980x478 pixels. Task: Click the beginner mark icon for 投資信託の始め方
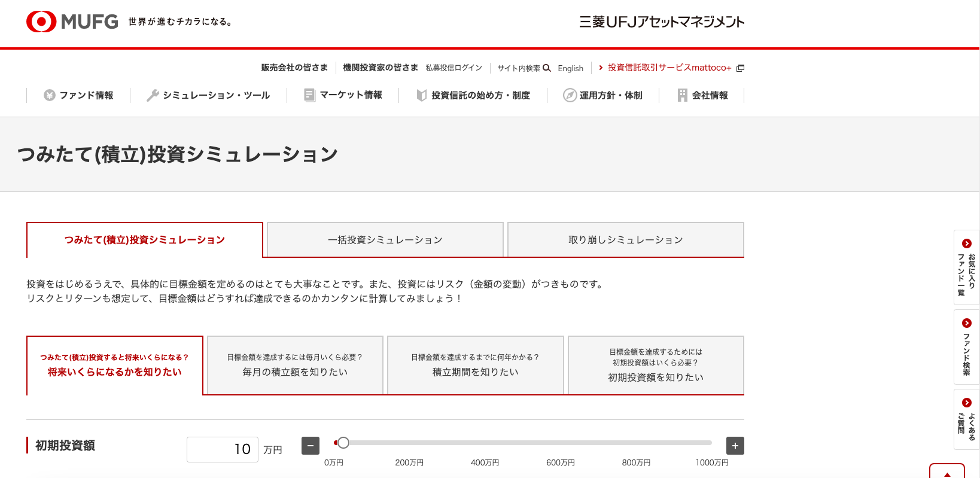click(x=422, y=95)
